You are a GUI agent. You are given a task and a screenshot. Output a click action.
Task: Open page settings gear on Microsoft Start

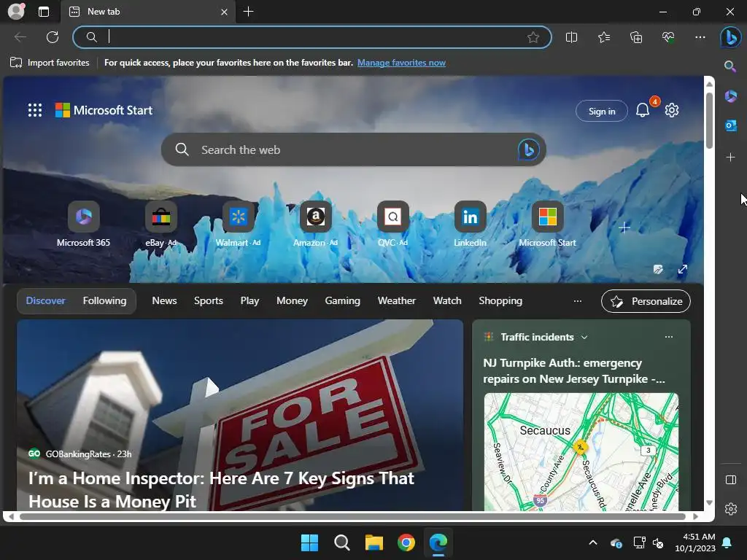coord(672,111)
